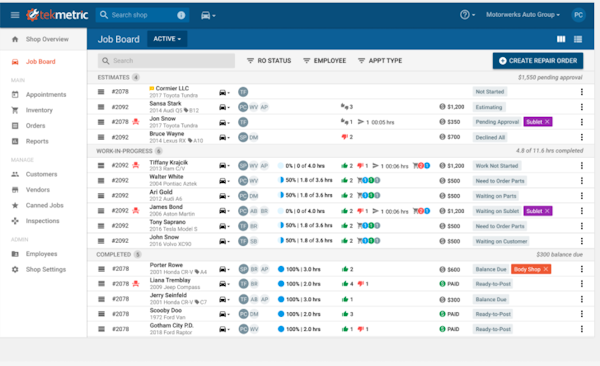Click the TF technician avatar on Cormier LLC
The height and width of the screenshot is (366, 600).
coord(243,92)
